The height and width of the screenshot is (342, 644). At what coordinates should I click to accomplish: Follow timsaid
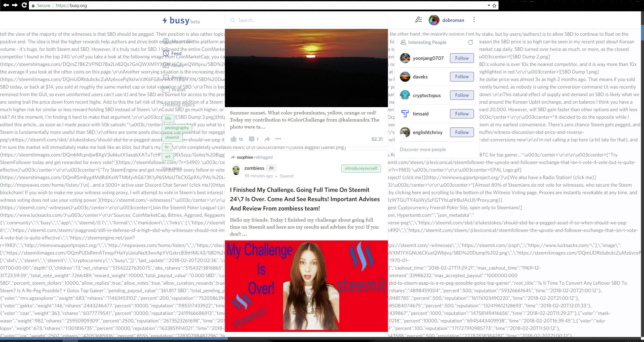(462, 114)
